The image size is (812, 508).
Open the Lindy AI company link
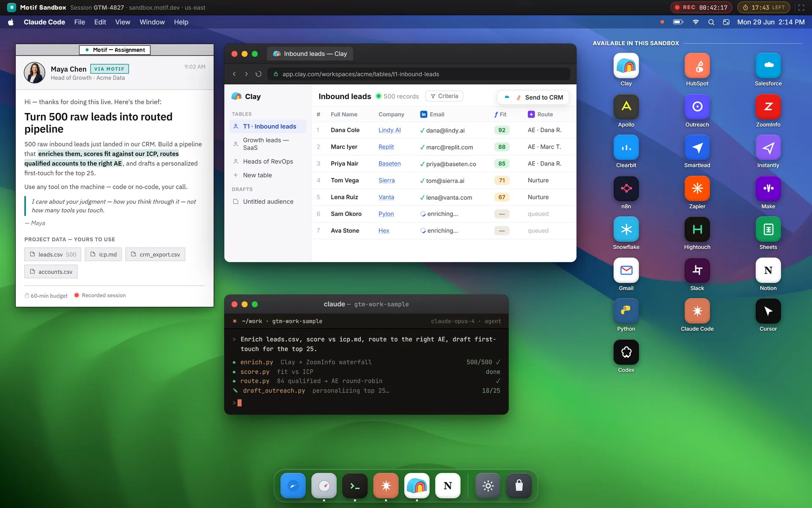coord(389,130)
